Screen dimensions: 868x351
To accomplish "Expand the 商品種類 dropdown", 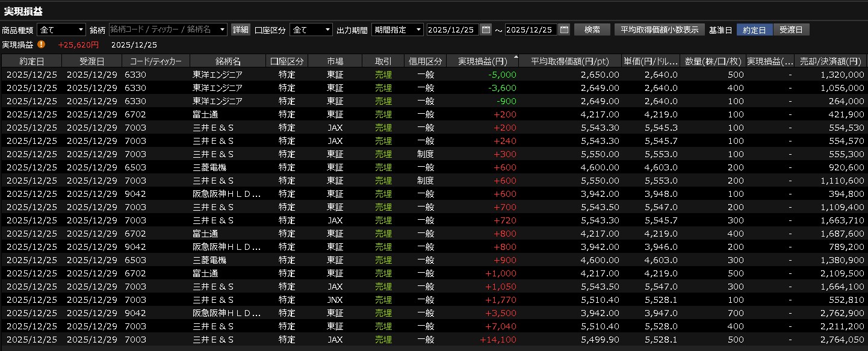I will (81, 30).
